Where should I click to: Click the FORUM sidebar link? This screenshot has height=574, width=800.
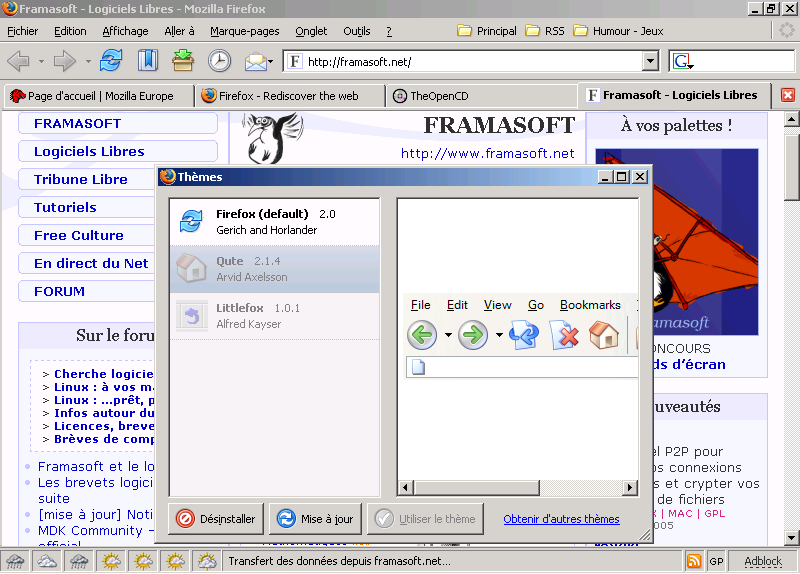click(59, 291)
